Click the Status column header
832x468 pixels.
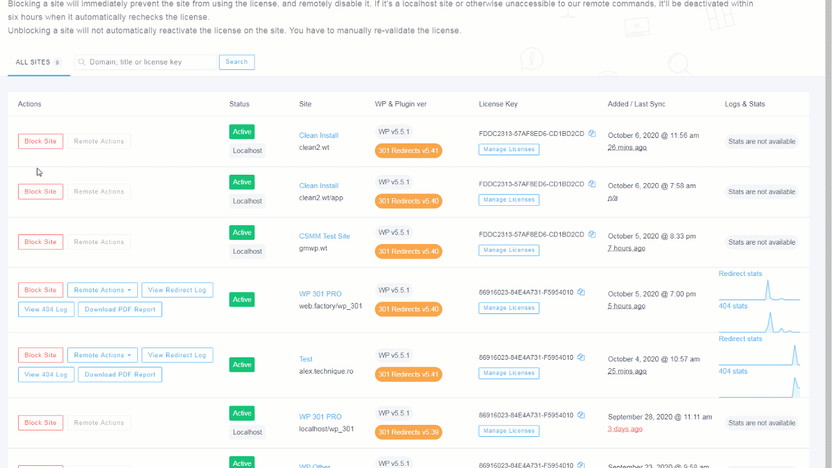pos(239,104)
